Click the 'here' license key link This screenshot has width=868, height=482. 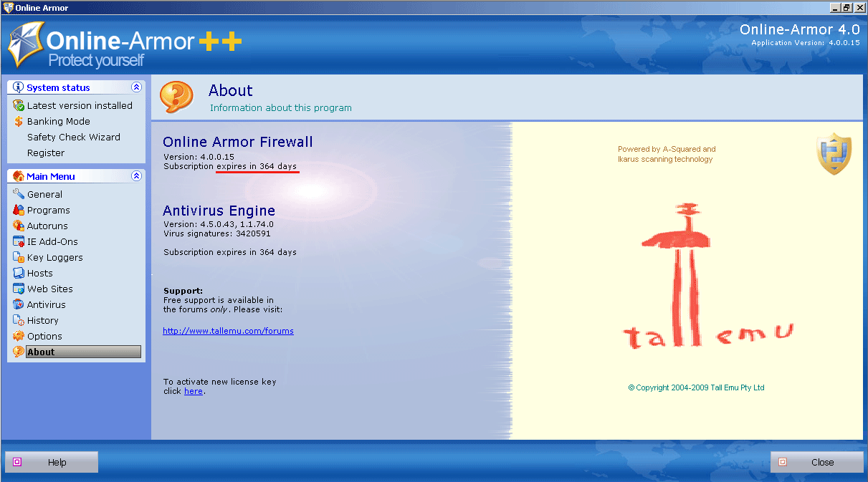[x=194, y=391]
